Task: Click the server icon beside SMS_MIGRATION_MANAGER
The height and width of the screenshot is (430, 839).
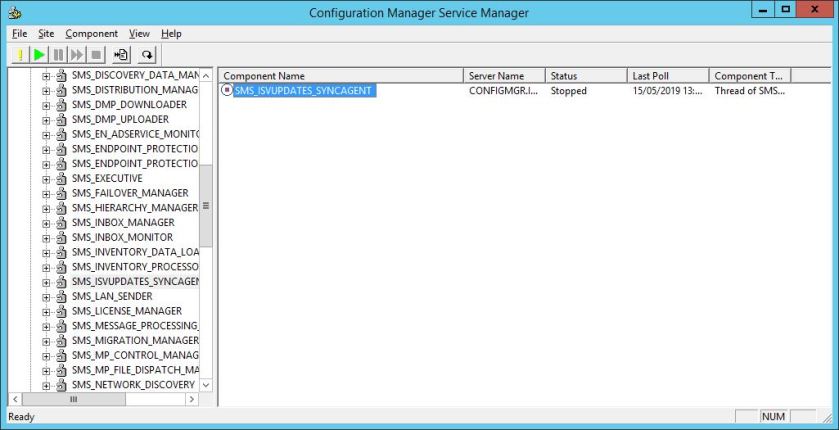Action: pyautogui.click(x=62, y=341)
